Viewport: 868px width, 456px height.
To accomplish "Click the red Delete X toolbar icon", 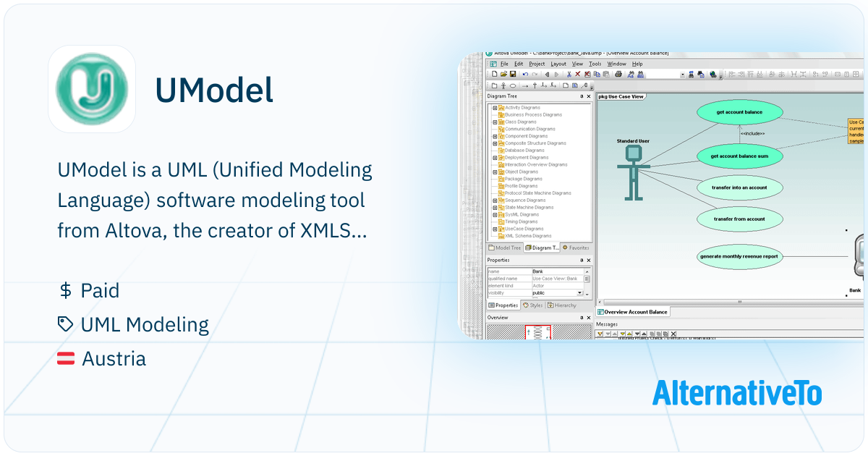I will (x=577, y=74).
